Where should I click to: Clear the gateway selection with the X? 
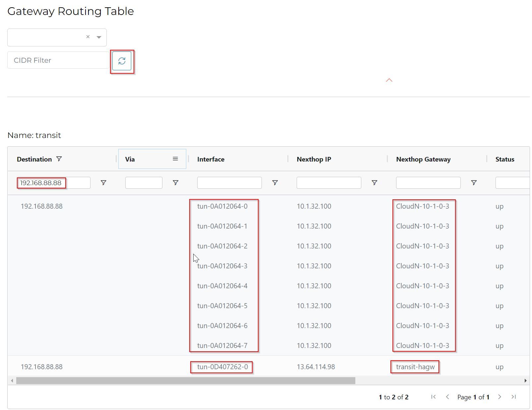pyautogui.click(x=88, y=37)
